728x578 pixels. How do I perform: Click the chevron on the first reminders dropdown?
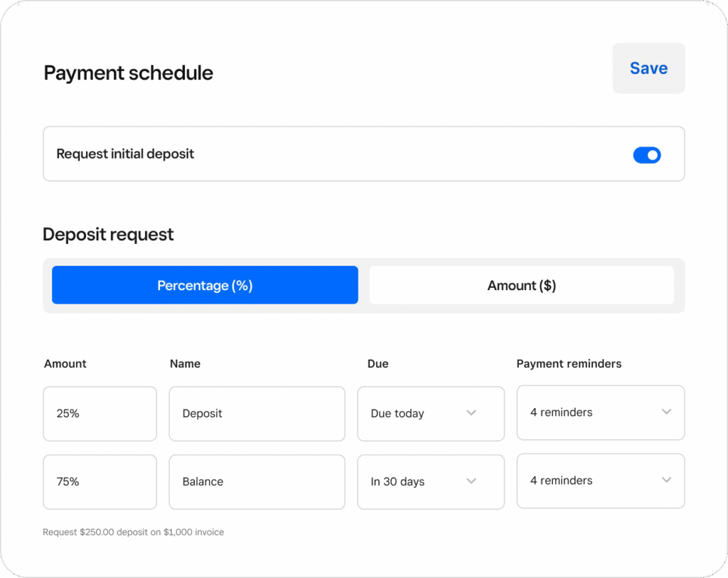tap(666, 412)
